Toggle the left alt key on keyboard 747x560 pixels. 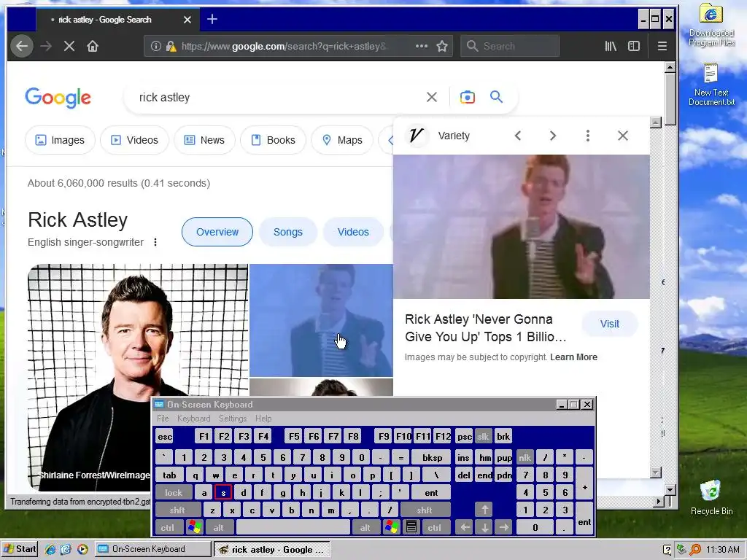click(x=219, y=527)
